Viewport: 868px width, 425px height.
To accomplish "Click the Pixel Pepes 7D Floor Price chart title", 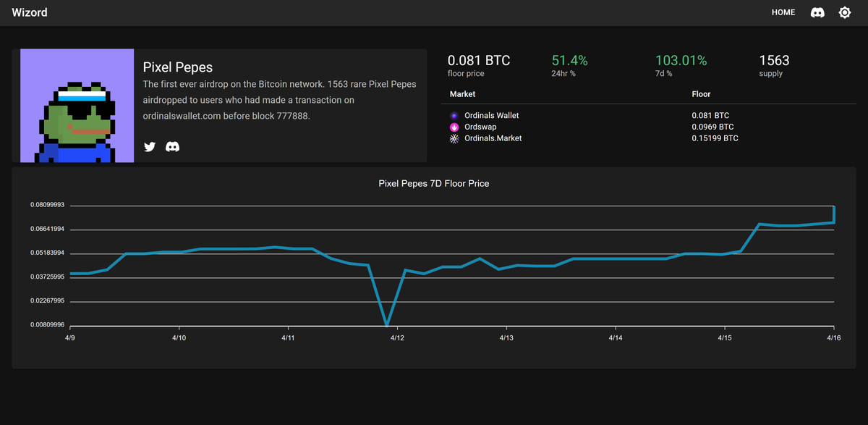I will 434,183.
